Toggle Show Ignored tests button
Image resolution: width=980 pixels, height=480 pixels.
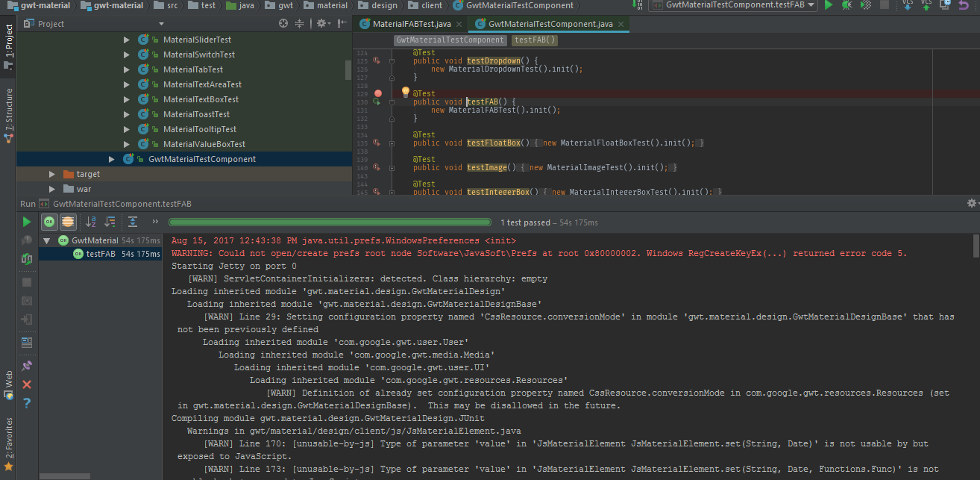tap(67, 222)
